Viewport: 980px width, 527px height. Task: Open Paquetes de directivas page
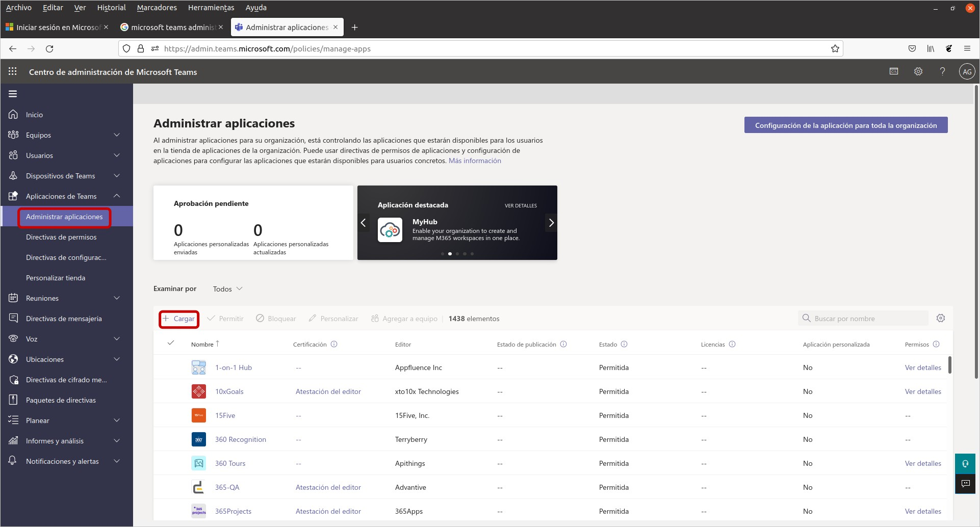61,400
